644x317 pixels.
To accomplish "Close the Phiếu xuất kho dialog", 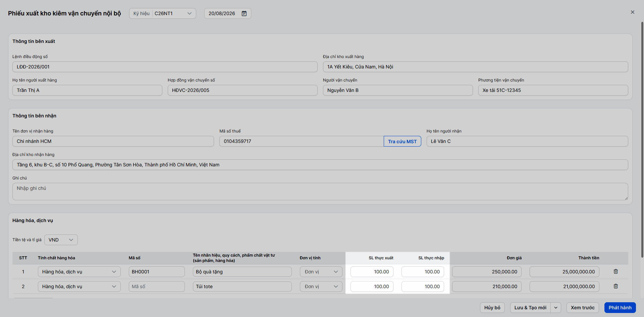I will click(x=633, y=12).
